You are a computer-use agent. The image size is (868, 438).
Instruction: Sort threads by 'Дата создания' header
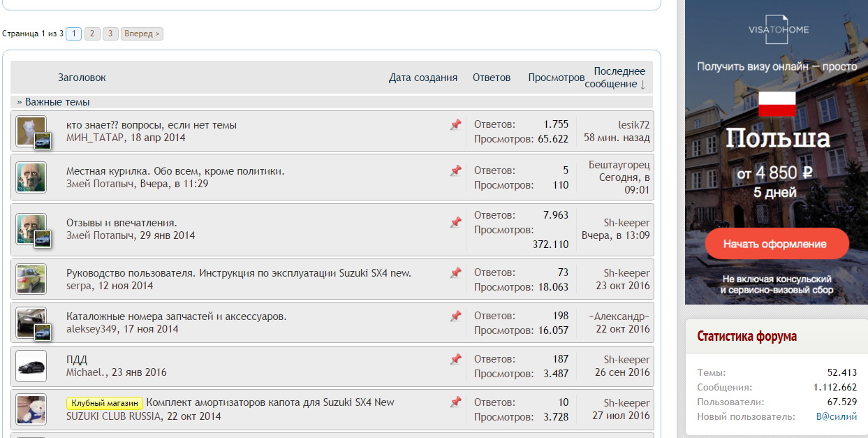click(x=422, y=78)
